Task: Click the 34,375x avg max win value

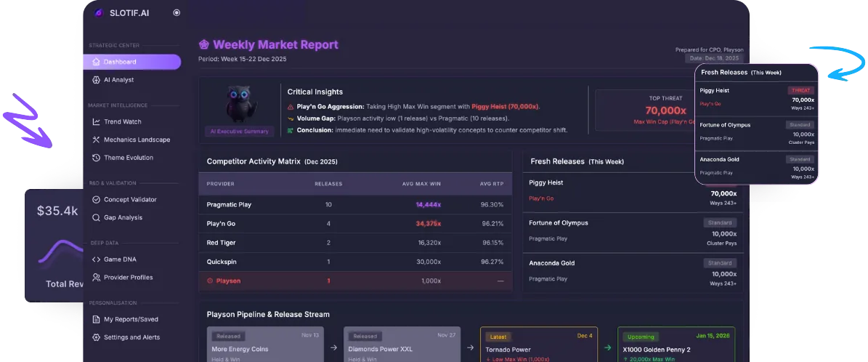Action: pyautogui.click(x=429, y=224)
